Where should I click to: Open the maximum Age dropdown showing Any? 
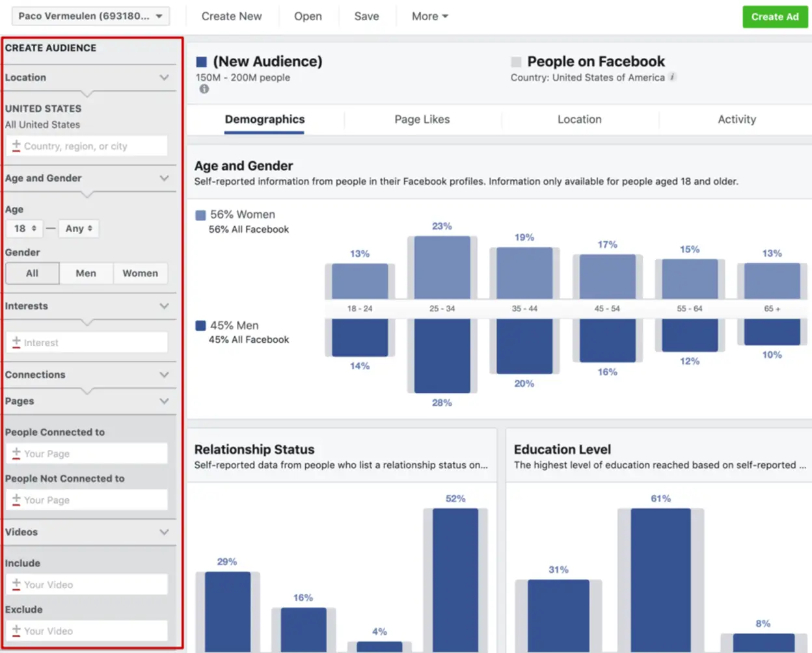pyautogui.click(x=78, y=228)
